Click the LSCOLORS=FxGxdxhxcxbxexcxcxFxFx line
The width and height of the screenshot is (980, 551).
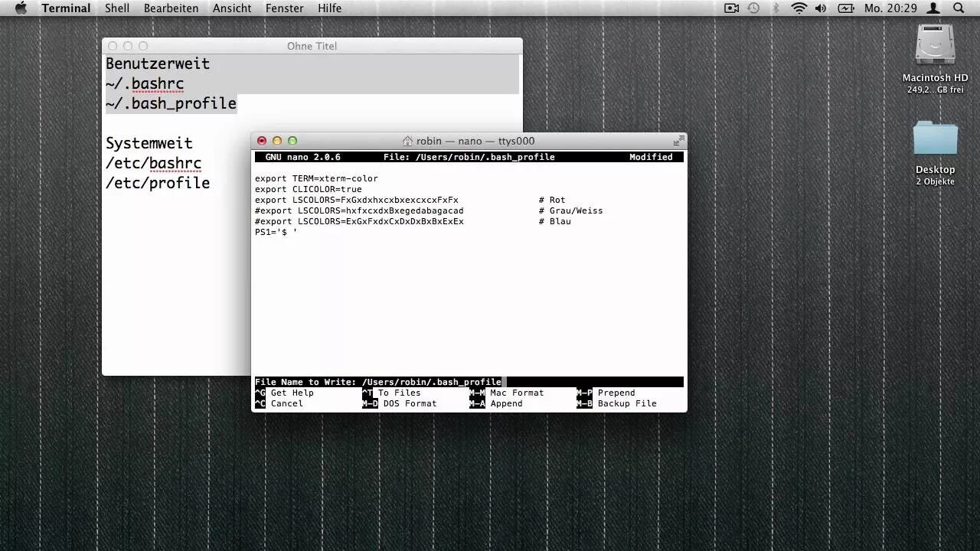click(357, 200)
